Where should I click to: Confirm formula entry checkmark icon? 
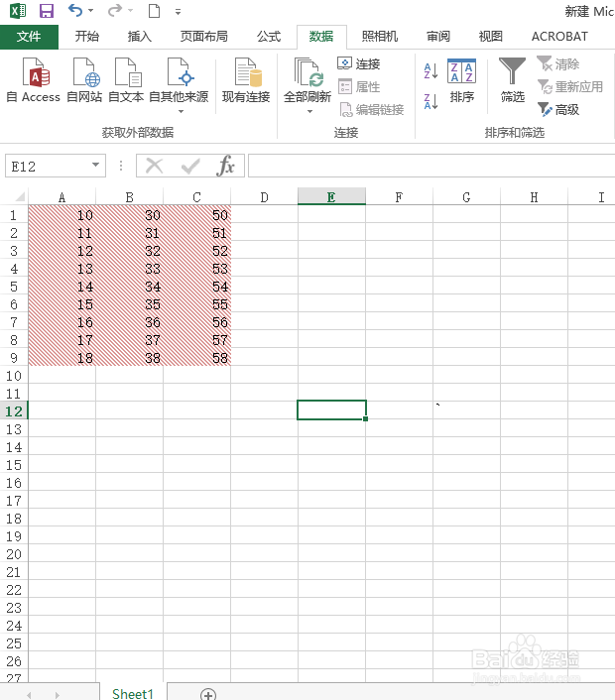click(x=190, y=166)
